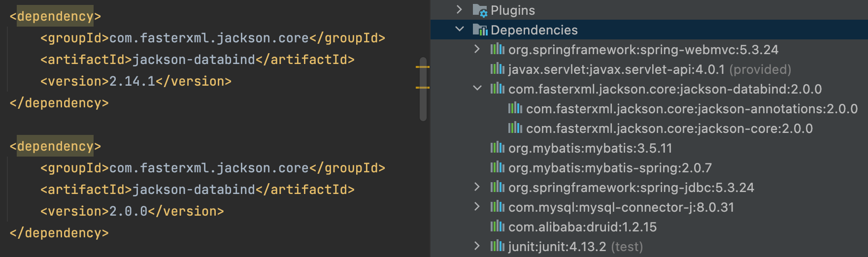Click the druid library icon
868x257 pixels.
pyautogui.click(x=498, y=226)
